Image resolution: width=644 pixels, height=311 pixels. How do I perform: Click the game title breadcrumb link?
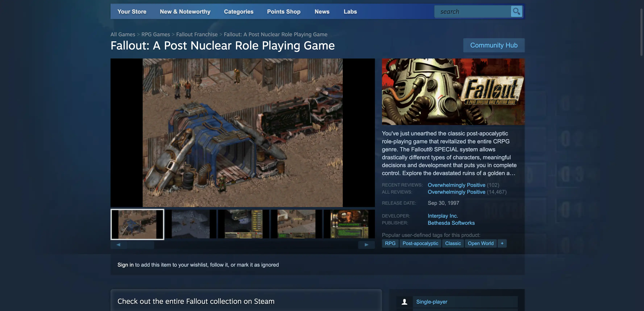click(x=275, y=34)
